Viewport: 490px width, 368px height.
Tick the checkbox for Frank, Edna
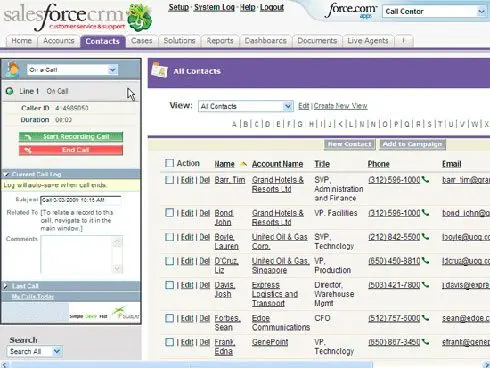(170, 342)
